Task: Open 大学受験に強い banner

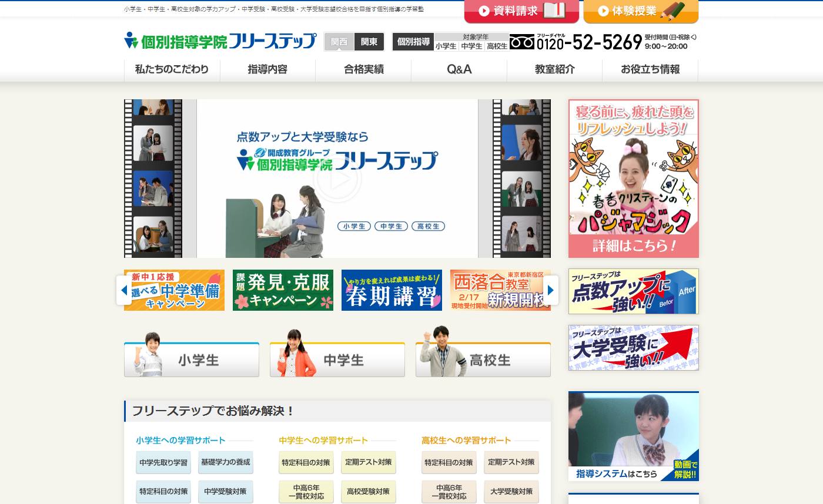Action: 634,348
